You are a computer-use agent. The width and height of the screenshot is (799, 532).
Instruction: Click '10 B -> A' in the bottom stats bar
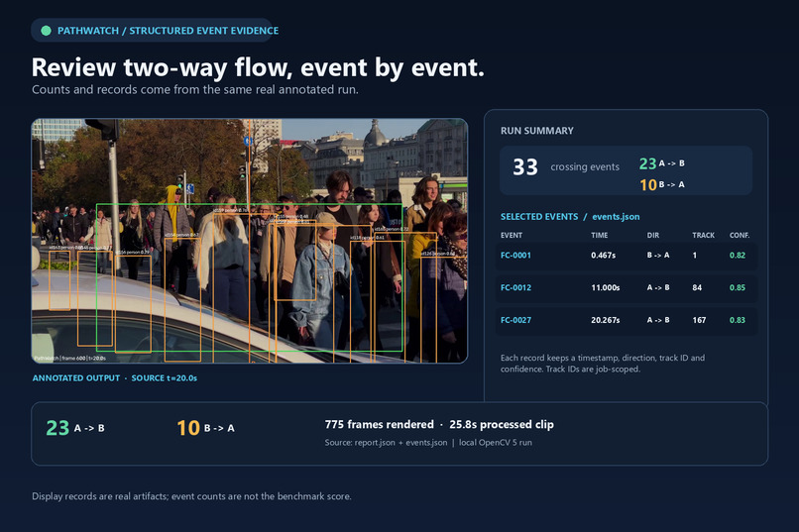coord(206,428)
